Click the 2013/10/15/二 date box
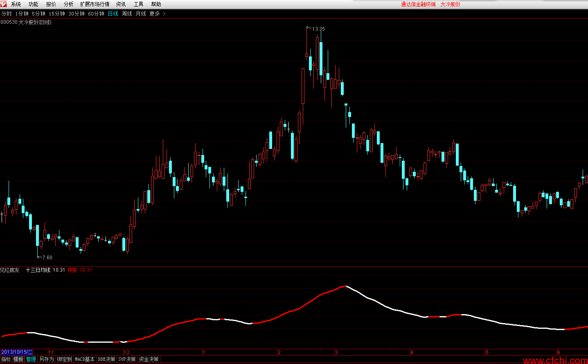 tap(17, 352)
